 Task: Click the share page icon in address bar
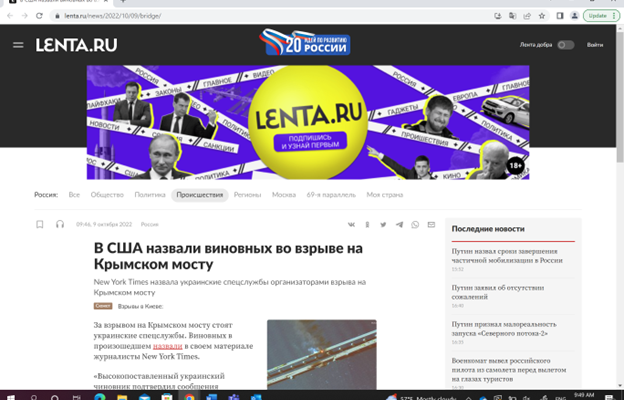(x=527, y=16)
